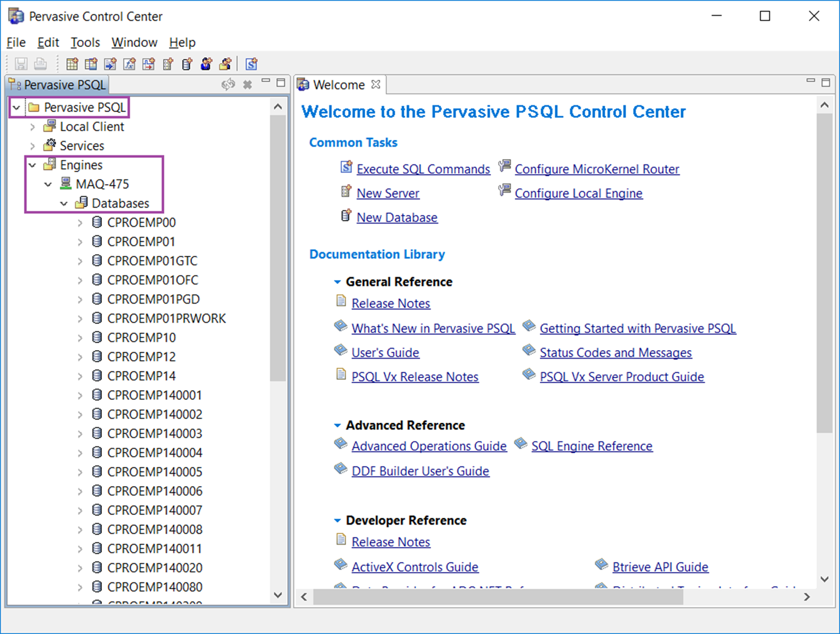Collapse the Engines node
This screenshot has width=840, height=634.
(x=33, y=165)
